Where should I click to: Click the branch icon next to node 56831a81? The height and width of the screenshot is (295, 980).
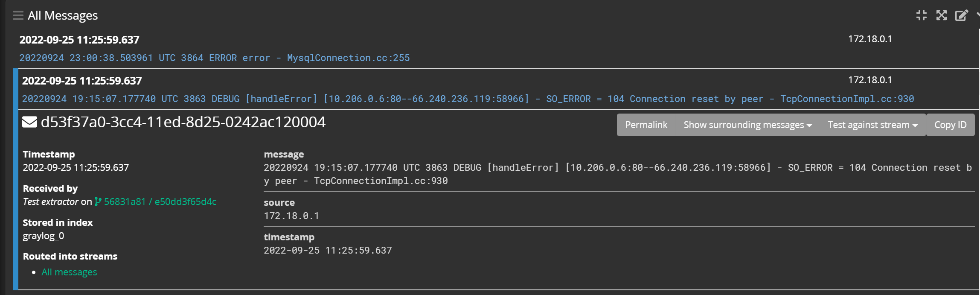(x=98, y=202)
